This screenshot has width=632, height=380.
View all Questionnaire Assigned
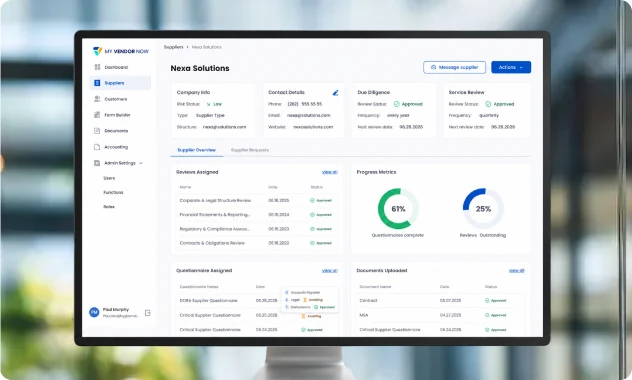(x=329, y=271)
